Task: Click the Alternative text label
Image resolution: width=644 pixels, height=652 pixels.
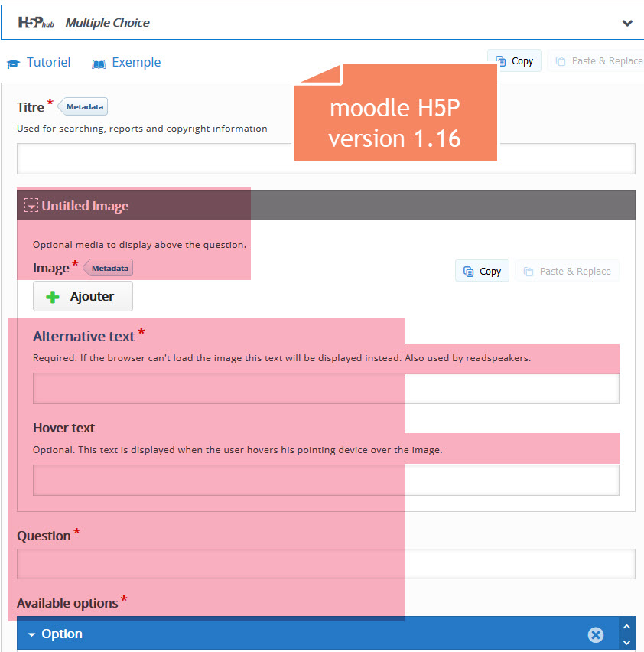Action: (84, 336)
